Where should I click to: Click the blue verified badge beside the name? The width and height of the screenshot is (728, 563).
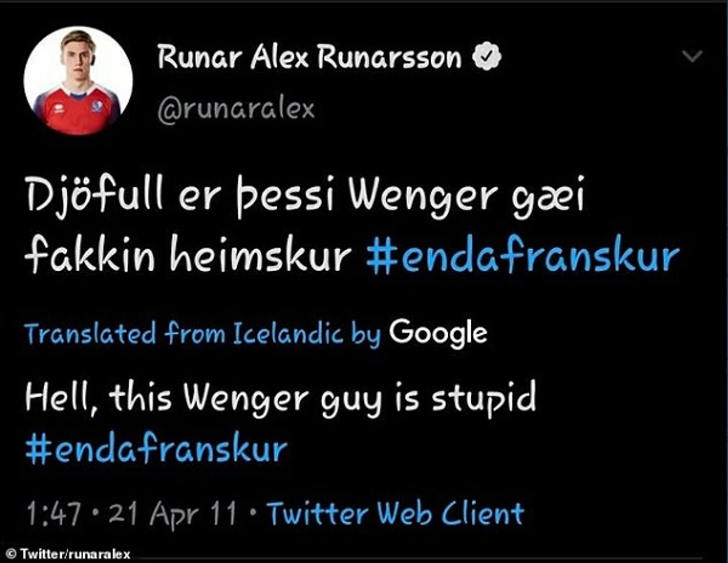[x=487, y=56]
